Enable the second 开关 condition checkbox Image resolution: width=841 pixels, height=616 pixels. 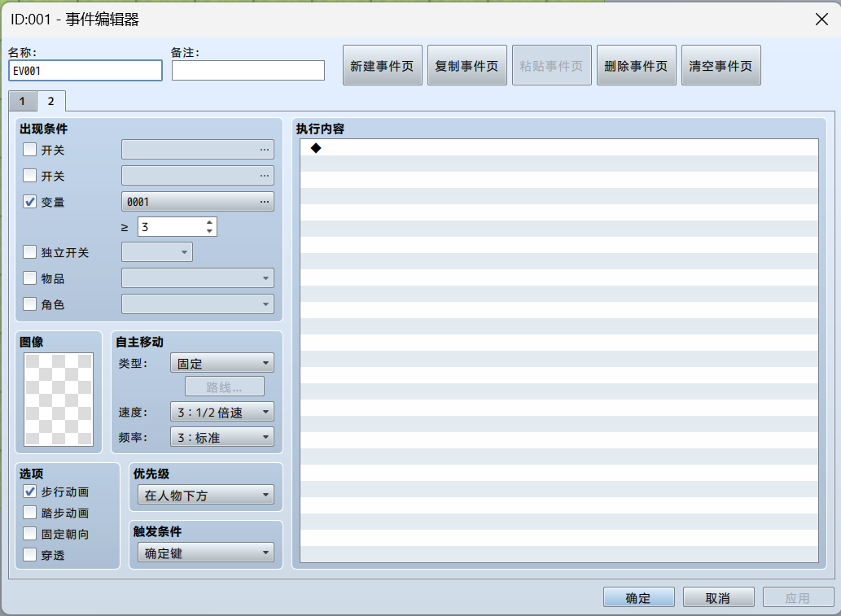[30, 175]
